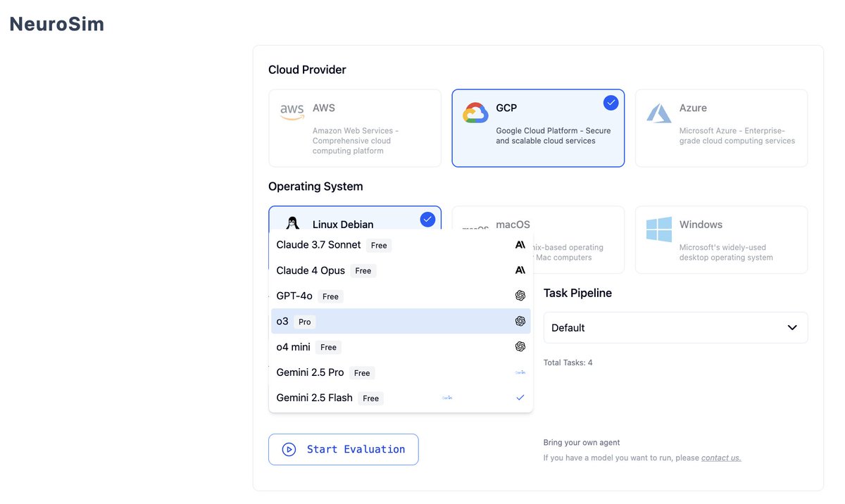Select the Azure cloud provider card

tap(721, 128)
